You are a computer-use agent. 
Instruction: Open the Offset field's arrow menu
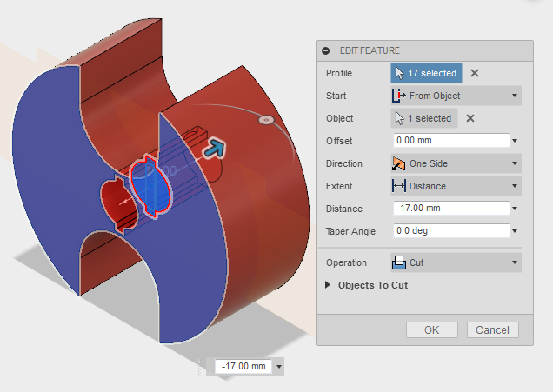[x=516, y=141]
